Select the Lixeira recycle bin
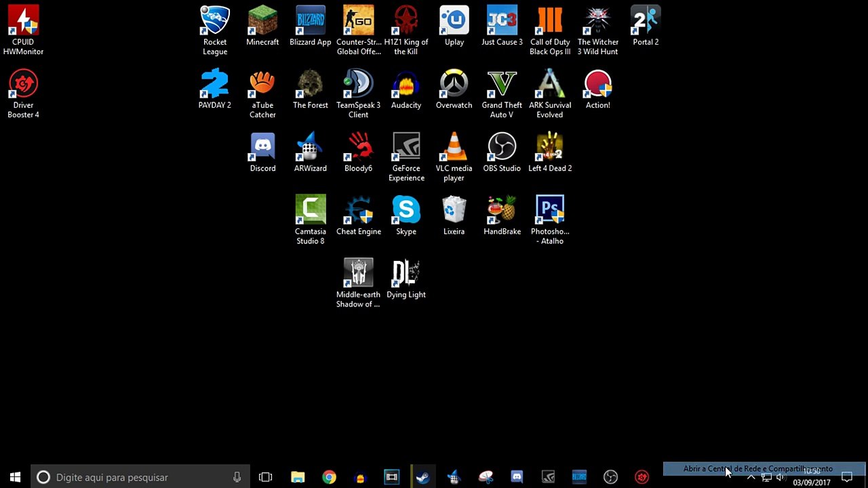This screenshot has height=488, width=868. click(454, 215)
